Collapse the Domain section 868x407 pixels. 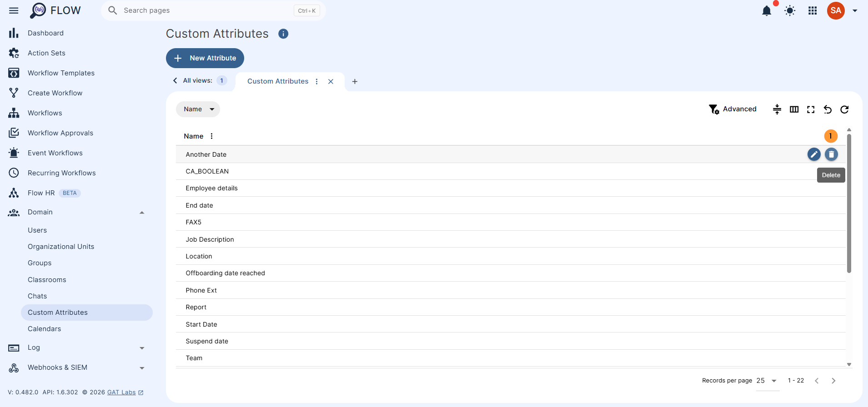(x=142, y=212)
